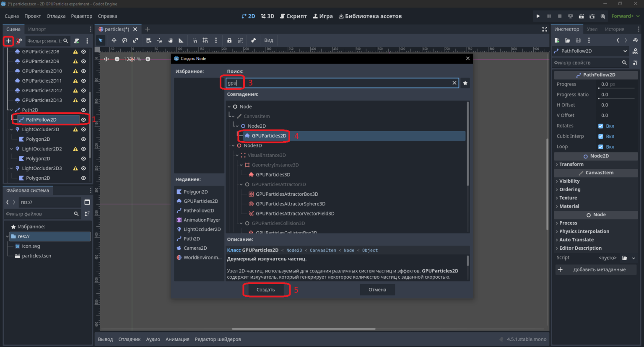Enable Movie Maker mode icon
This screenshot has height=347, width=644.
(x=603, y=16)
